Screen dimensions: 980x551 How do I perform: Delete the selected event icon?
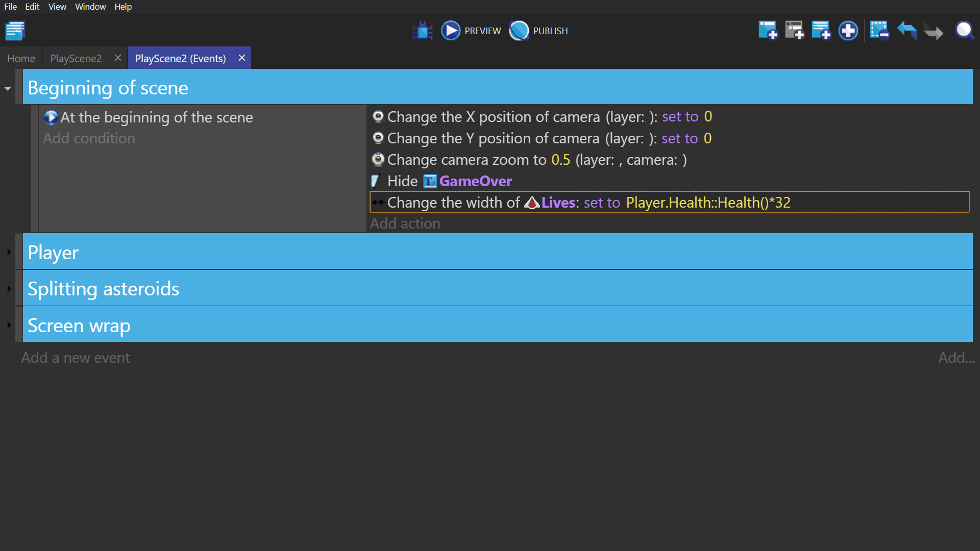879,31
